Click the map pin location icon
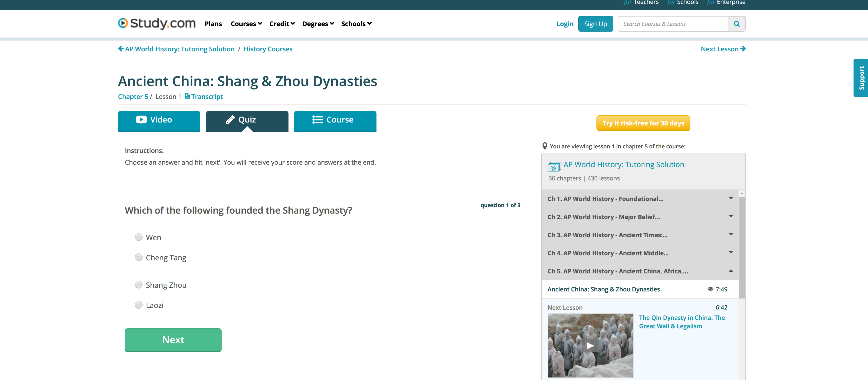868x380 pixels. point(544,146)
